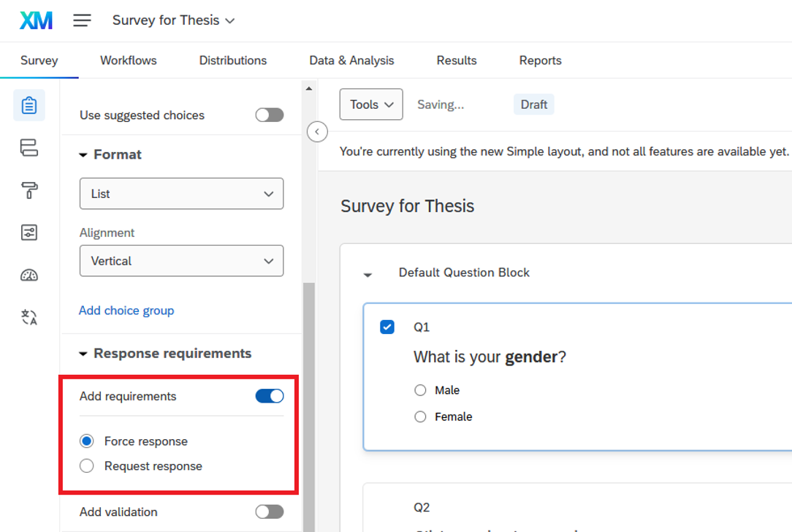Image resolution: width=792 pixels, height=532 pixels.
Task: Collapse the left editing pane arrow
Action: click(x=317, y=132)
